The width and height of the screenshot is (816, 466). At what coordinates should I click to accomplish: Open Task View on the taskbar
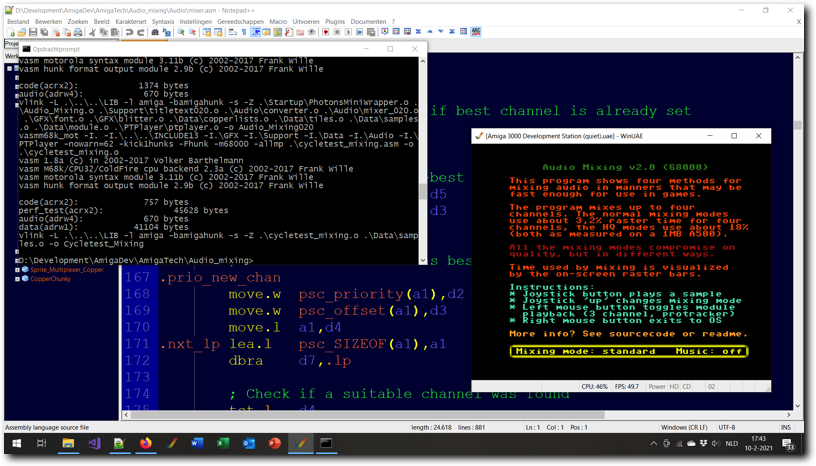[42, 443]
